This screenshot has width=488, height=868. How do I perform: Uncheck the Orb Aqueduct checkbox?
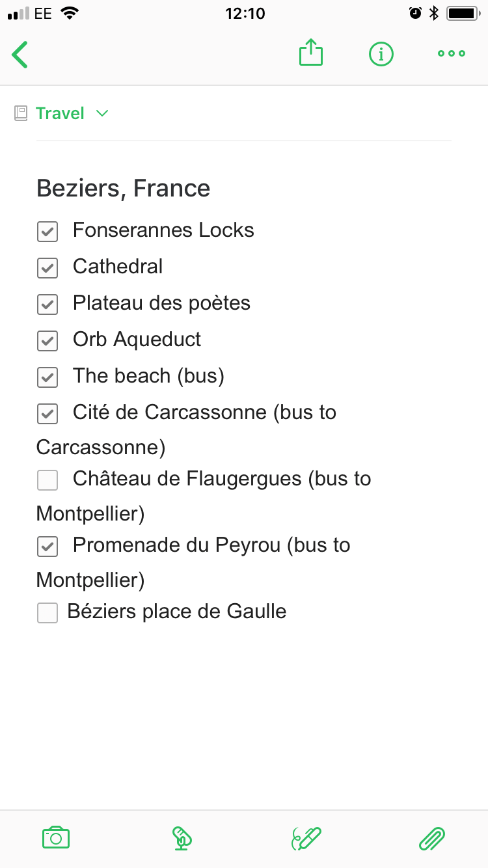point(47,340)
